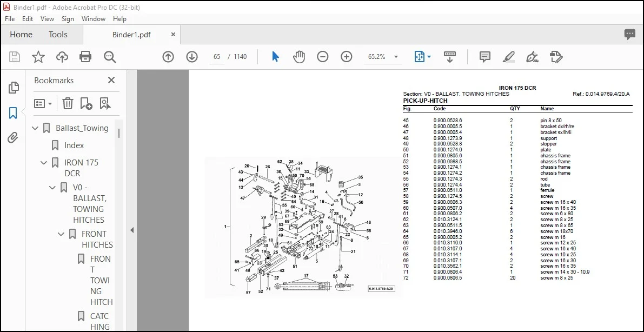Open the Sign menu

pos(68,19)
